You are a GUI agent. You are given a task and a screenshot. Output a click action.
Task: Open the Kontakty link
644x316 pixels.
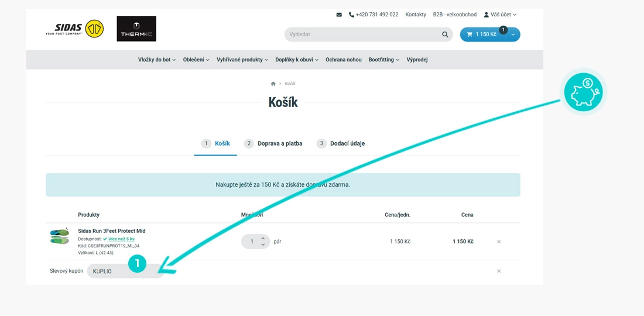[416, 15]
